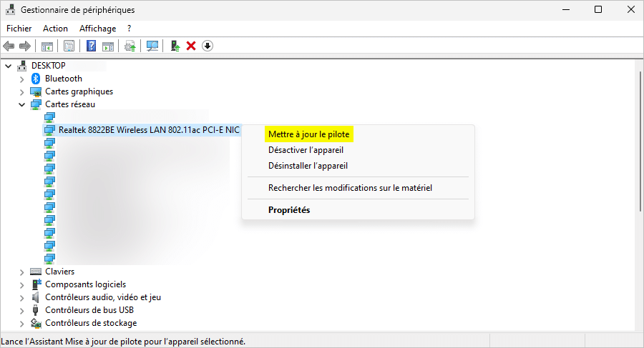Click the Contrôleurs de bus USB icon

pyautogui.click(x=36, y=310)
